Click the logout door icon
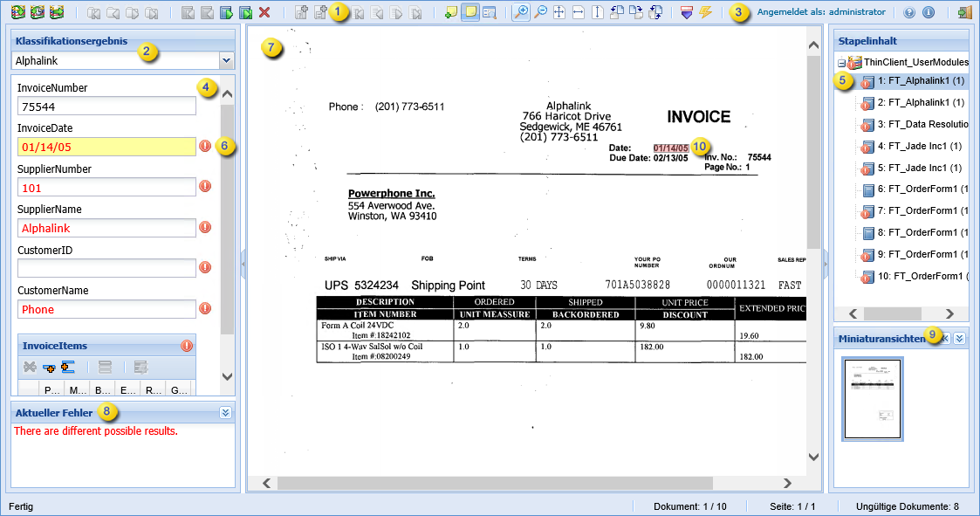980x516 pixels. tap(963, 13)
